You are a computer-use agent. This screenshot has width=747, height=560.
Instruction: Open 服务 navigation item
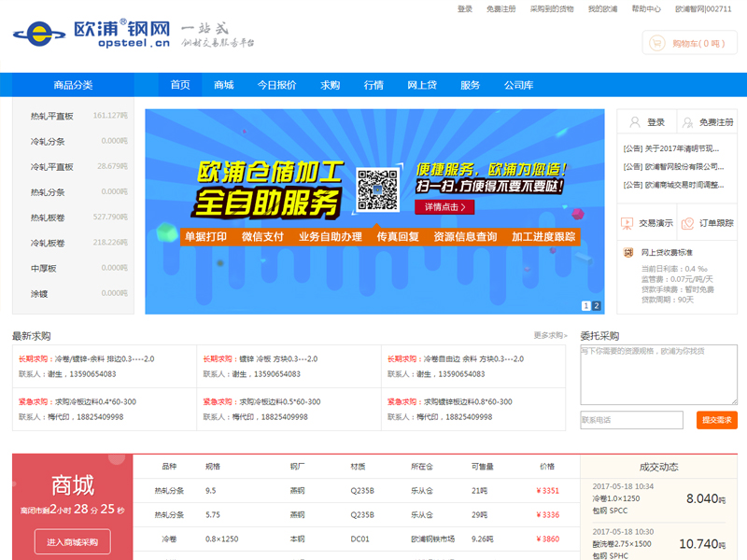click(x=471, y=85)
